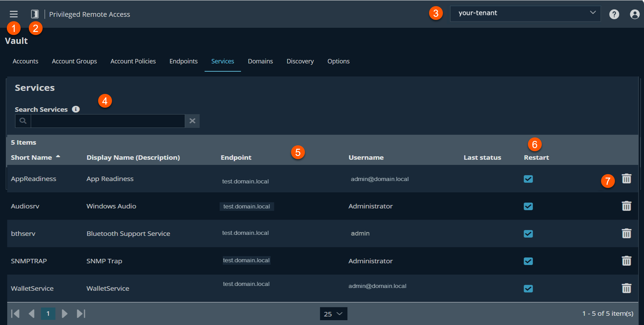The height and width of the screenshot is (325, 644).
Task: Click the 5 Items count label
Action: [23, 142]
